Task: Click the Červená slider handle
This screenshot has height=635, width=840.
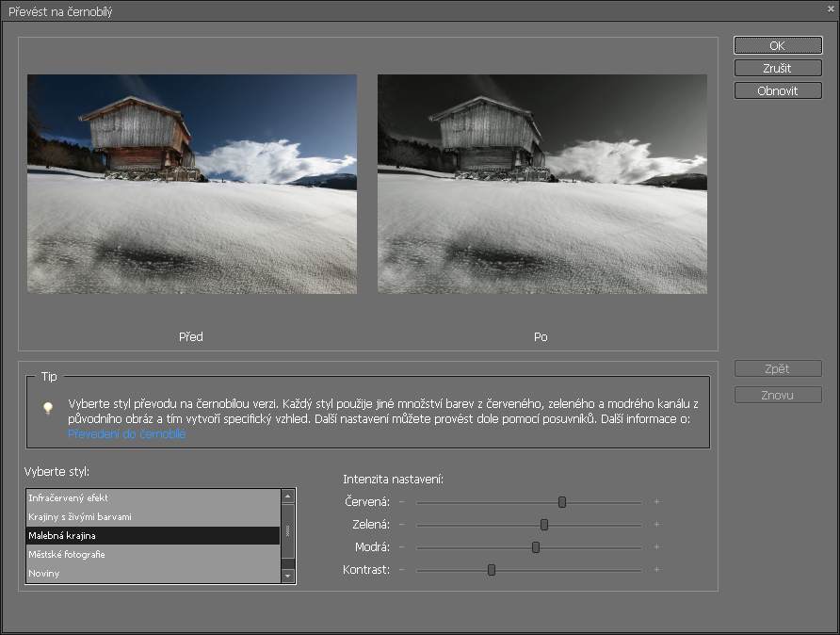Action: pyautogui.click(x=562, y=502)
